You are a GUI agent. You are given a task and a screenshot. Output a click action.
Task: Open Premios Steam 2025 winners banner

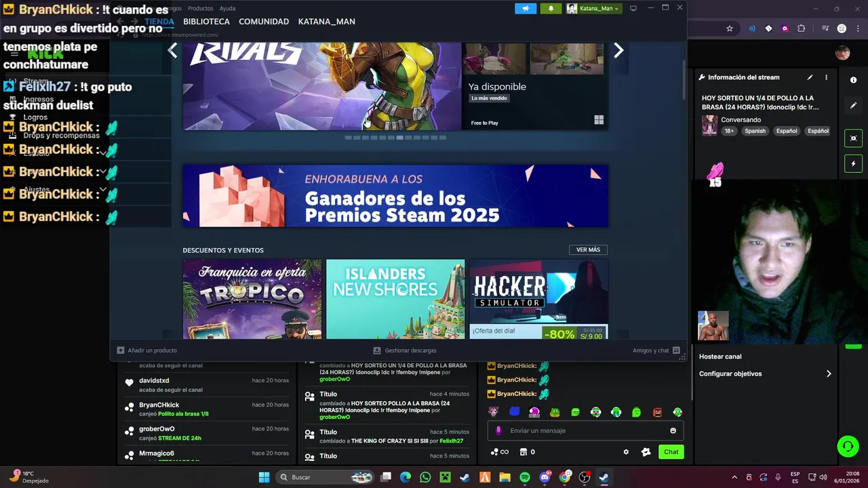[395, 196]
